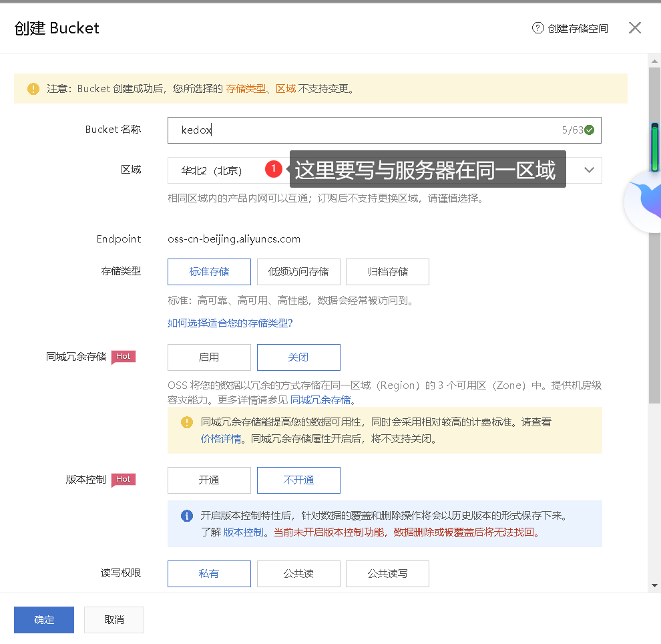Click the warning icon in 同城冗余存储 notice

pos(187,422)
